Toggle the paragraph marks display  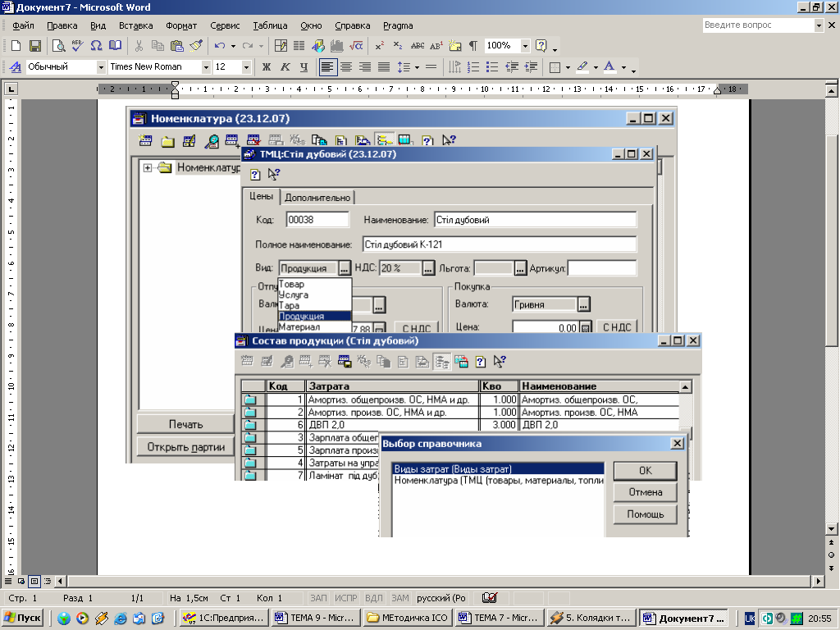pos(473,46)
